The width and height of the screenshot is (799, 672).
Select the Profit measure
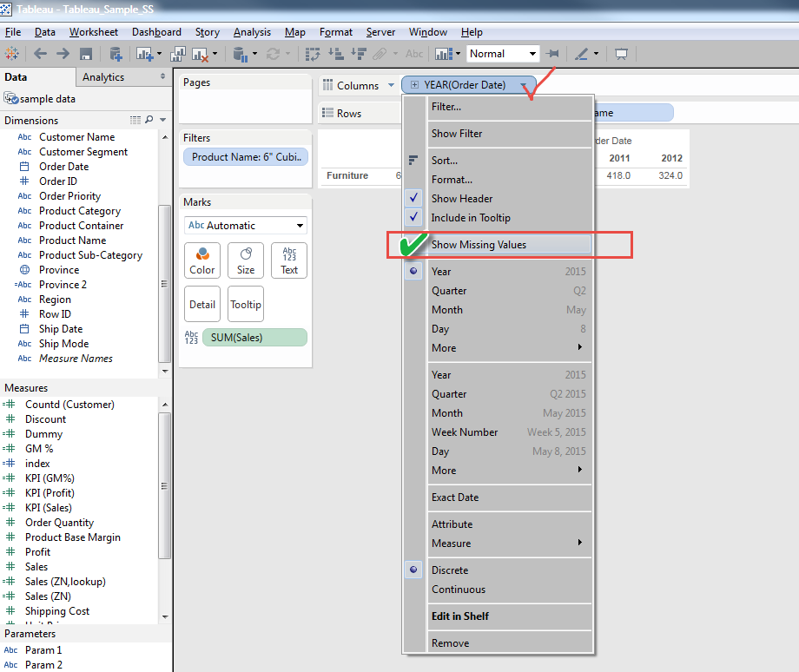[x=37, y=552]
